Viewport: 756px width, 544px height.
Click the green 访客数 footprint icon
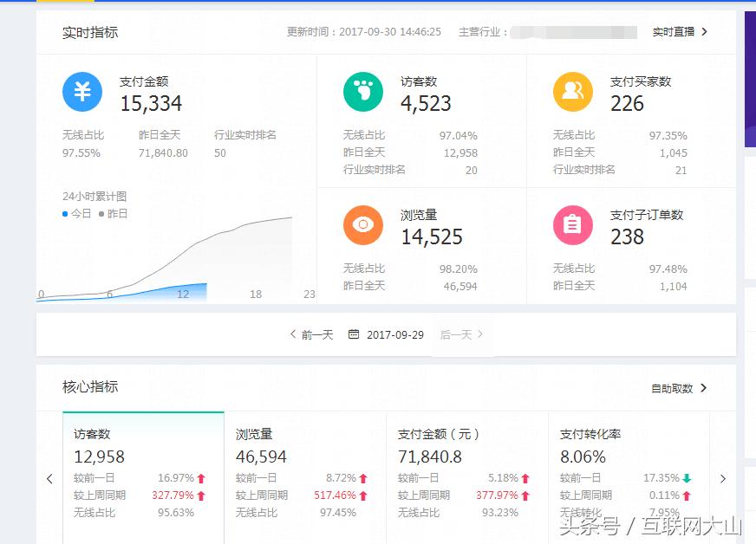[362, 93]
